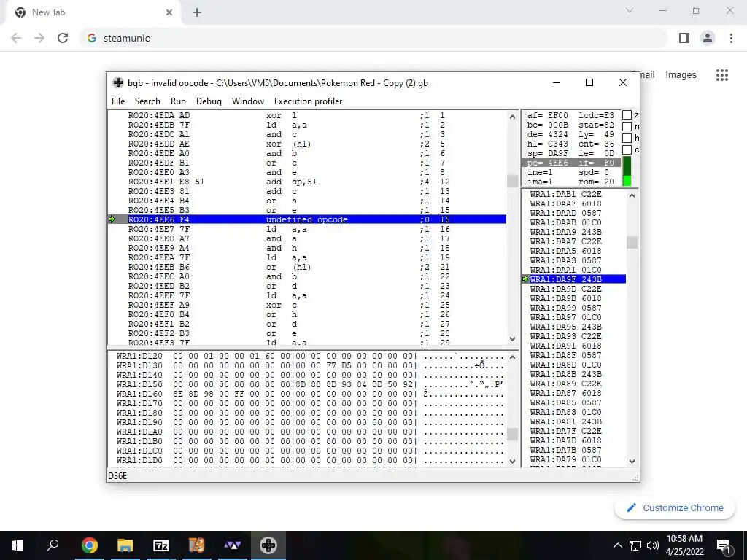Viewport: 747px width, 560px height.
Task: Toggle the n flag checkbox
Action: click(x=627, y=126)
